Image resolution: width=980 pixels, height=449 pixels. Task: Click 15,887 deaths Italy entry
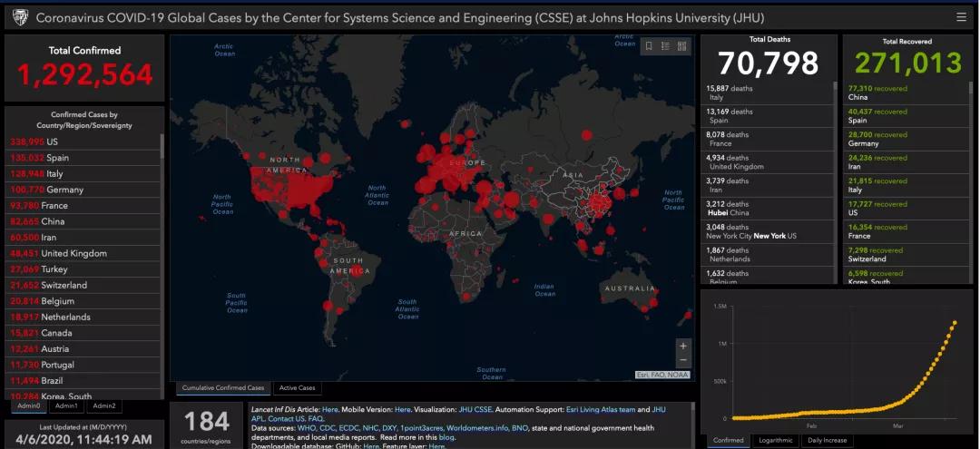[x=766, y=93]
